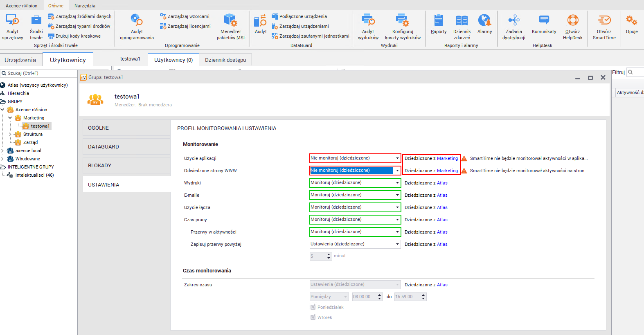Expand the Struktura group node

pyautogui.click(x=10, y=134)
